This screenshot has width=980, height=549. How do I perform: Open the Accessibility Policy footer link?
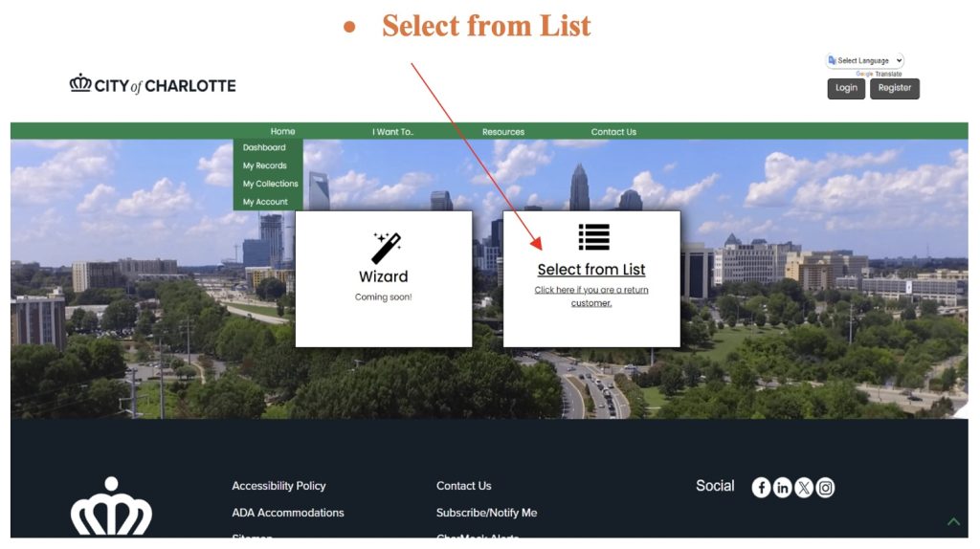click(278, 486)
